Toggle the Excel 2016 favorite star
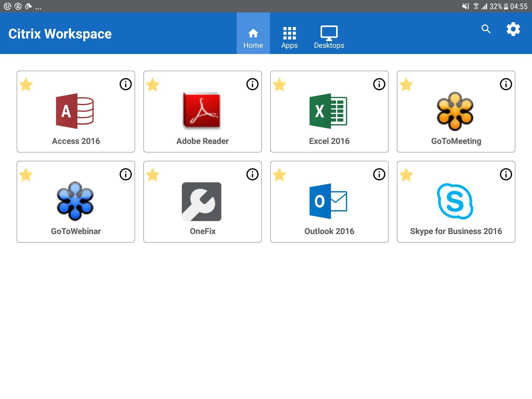This screenshot has width=532, height=399. pos(280,85)
